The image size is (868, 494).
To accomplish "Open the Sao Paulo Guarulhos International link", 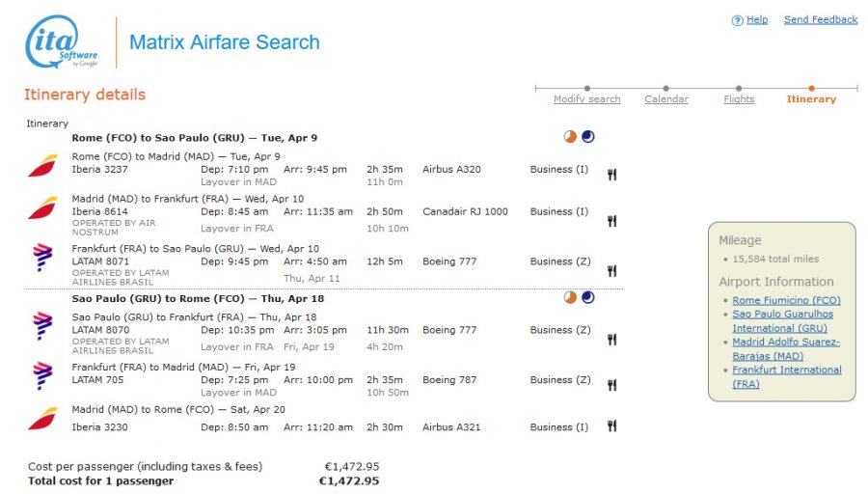I will [x=783, y=321].
